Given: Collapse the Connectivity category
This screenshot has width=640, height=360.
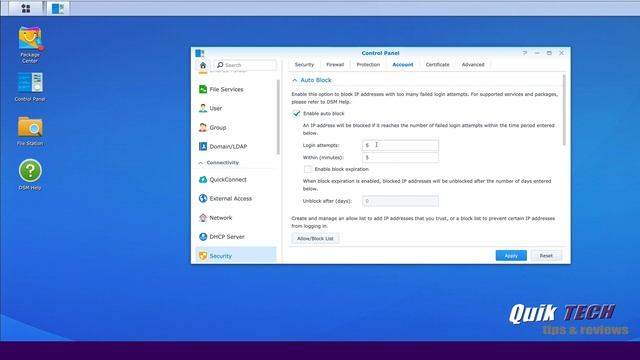Looking at the screenshot, I should tap(200, 163).
